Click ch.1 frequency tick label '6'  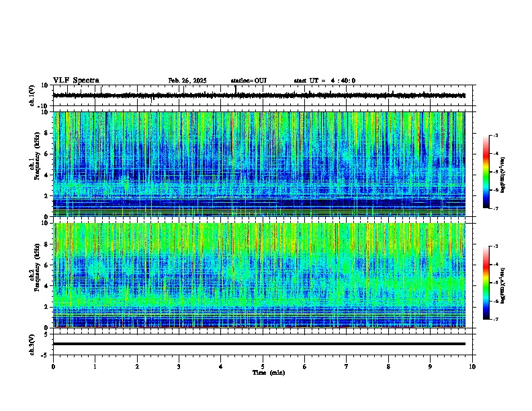pos(47,154)
